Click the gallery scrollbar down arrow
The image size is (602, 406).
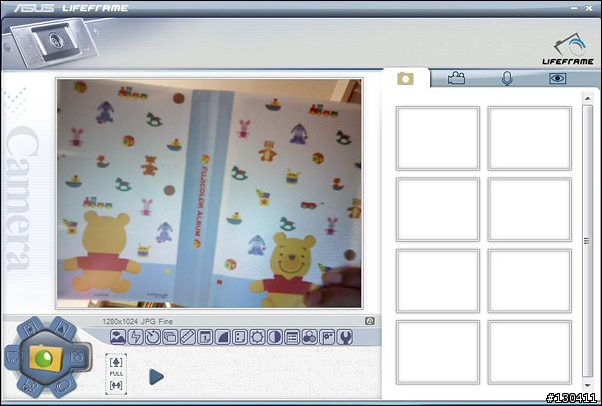pyautogui.click(x=587, y=385)
